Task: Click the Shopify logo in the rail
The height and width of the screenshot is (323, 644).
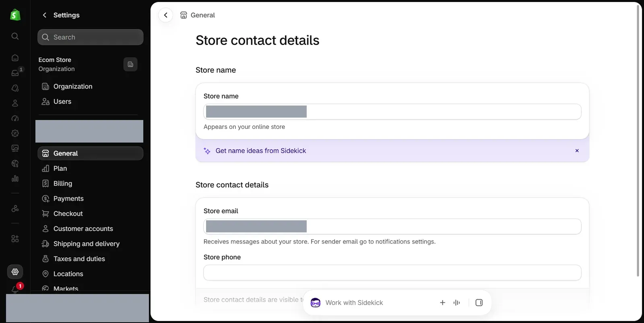Action: point(15,15)
